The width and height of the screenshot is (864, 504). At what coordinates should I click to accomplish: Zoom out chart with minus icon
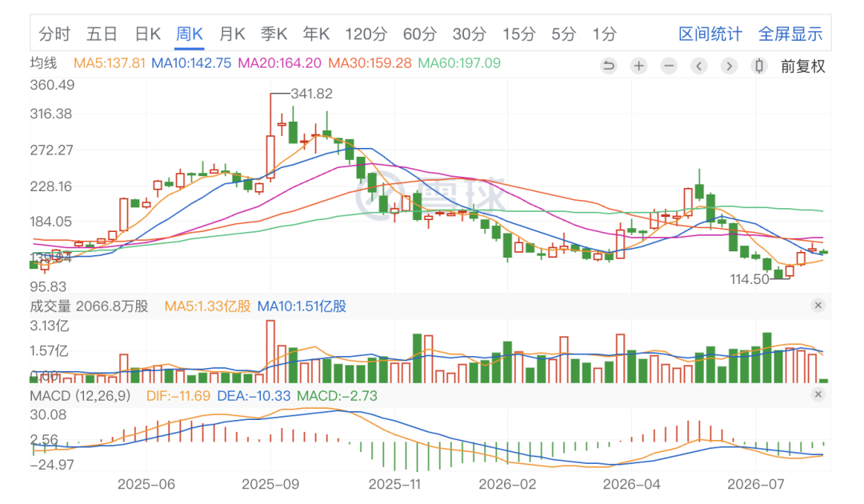click(669, 66)
